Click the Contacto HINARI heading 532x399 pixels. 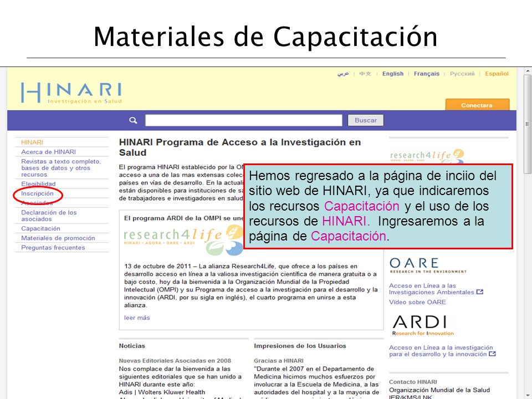[x=413, y=382]
